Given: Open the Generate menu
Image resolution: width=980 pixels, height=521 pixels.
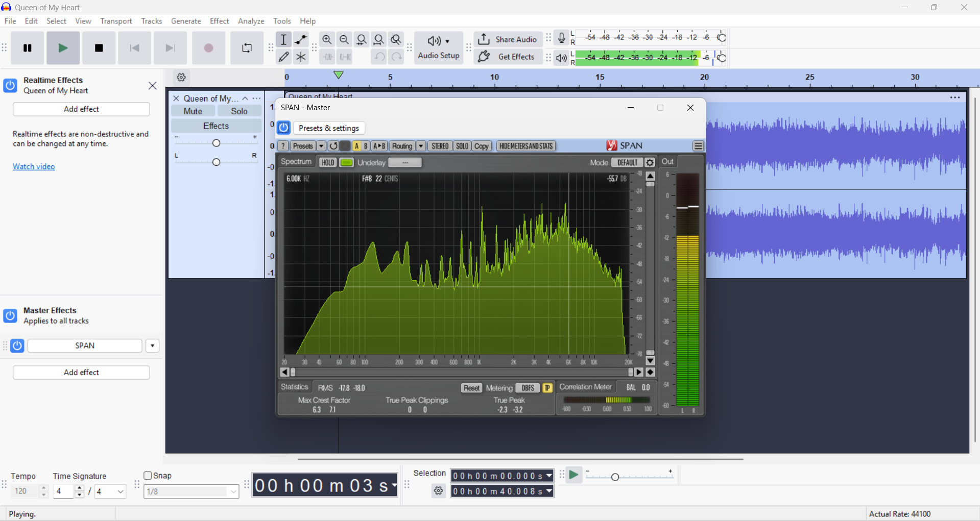Looking at the screenshot, I should point(186,21).
